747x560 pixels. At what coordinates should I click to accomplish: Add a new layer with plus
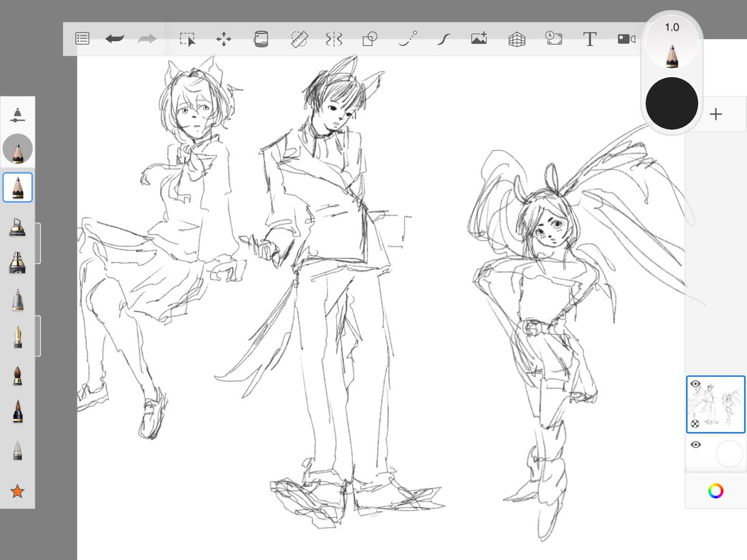[716, 114]
